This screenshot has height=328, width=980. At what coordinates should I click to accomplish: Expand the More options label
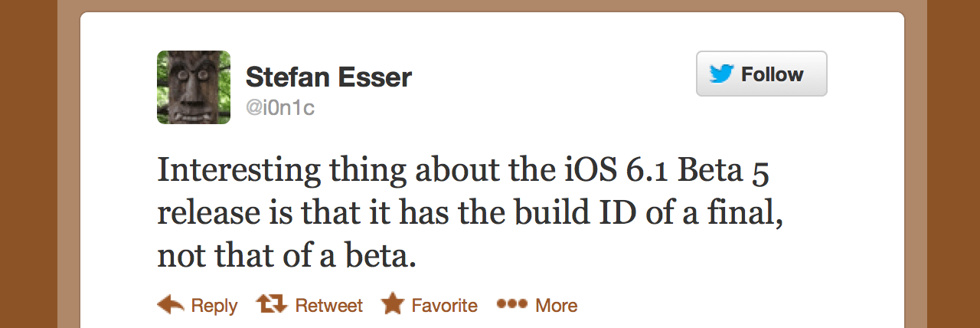556,306
